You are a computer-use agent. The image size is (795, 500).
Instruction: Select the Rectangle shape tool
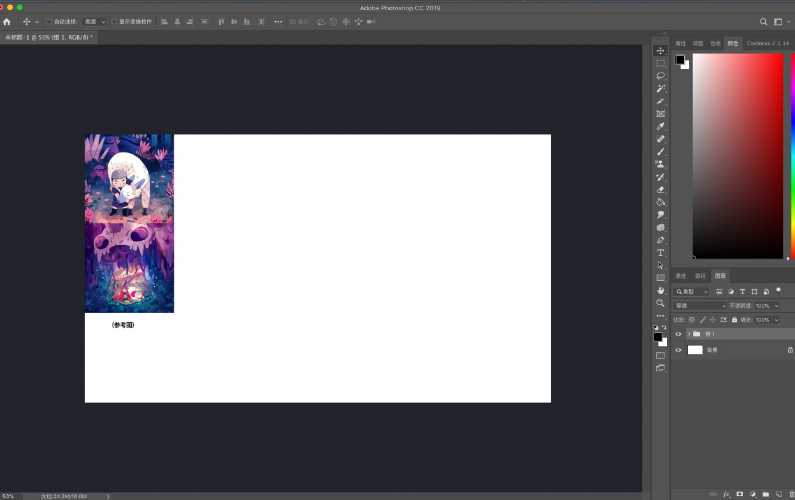click(660, 278)
